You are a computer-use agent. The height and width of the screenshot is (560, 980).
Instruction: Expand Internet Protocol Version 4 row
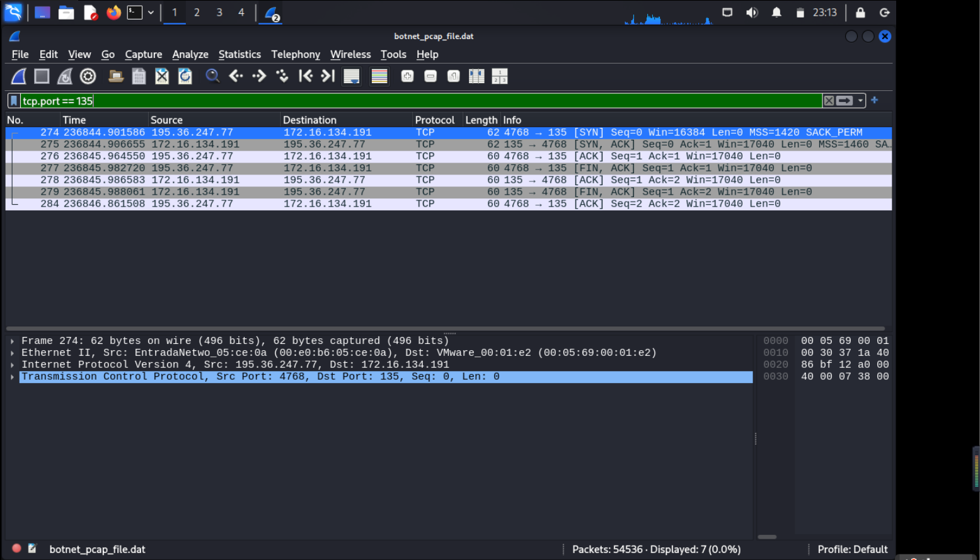pos(12,365)
